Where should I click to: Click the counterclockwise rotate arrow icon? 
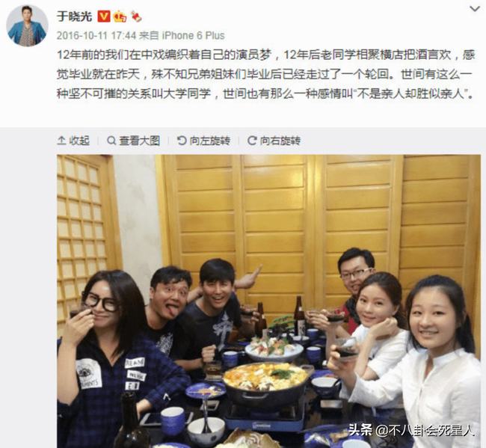point(182,141)
